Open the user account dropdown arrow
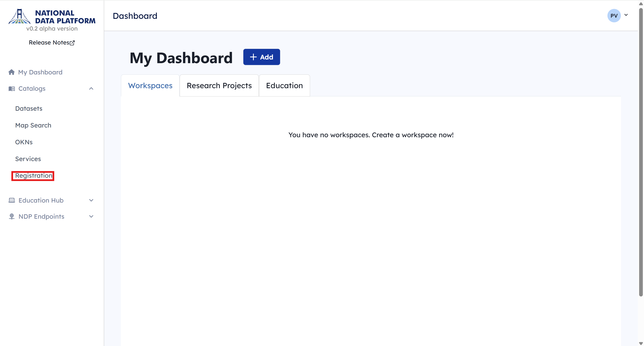644x346 pixels. coord(626,15)
